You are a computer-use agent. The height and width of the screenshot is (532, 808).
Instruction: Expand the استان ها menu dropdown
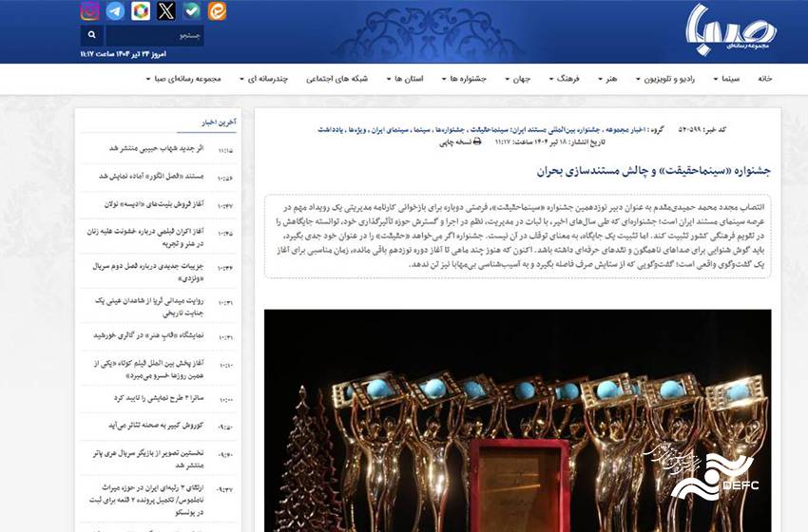pyautogui.click(x=405, y=79)
